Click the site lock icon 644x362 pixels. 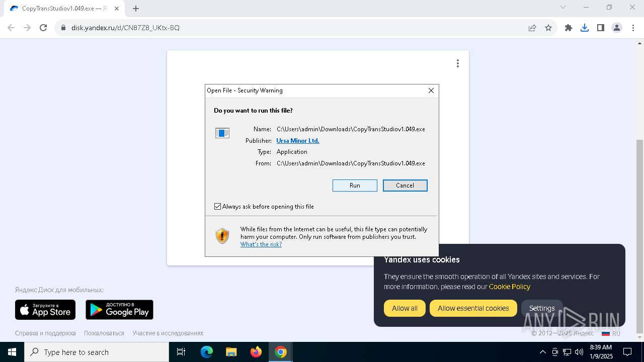[63, 28]
